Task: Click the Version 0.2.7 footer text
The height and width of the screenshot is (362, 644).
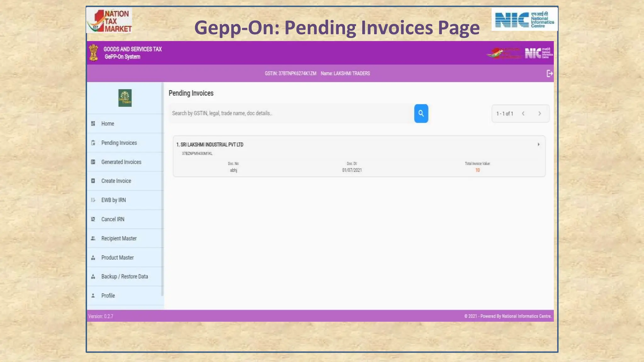Action: [101, 316]
